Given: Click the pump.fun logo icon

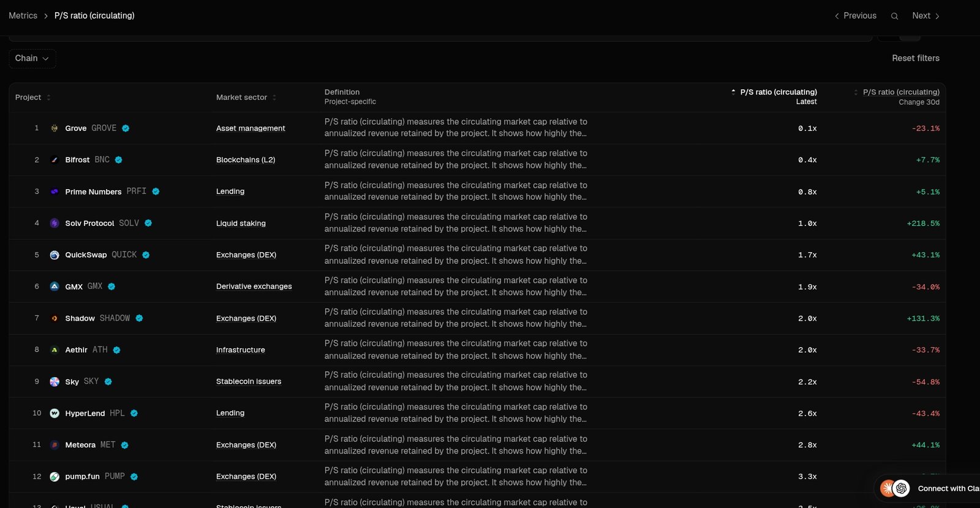Looking at the screenshot, I should click(x=55, y=477).
